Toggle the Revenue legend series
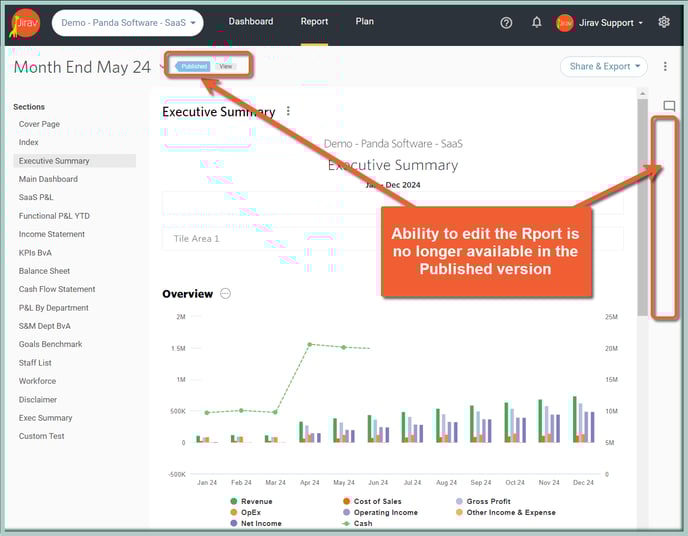Screen dimensions: 688x536 [251, 501]
